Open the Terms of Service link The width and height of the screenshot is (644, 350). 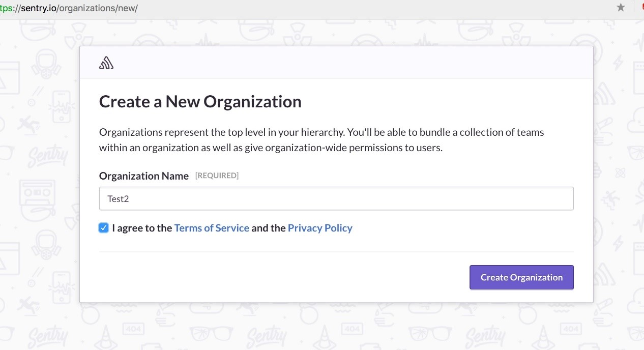[x=212, y=228]
